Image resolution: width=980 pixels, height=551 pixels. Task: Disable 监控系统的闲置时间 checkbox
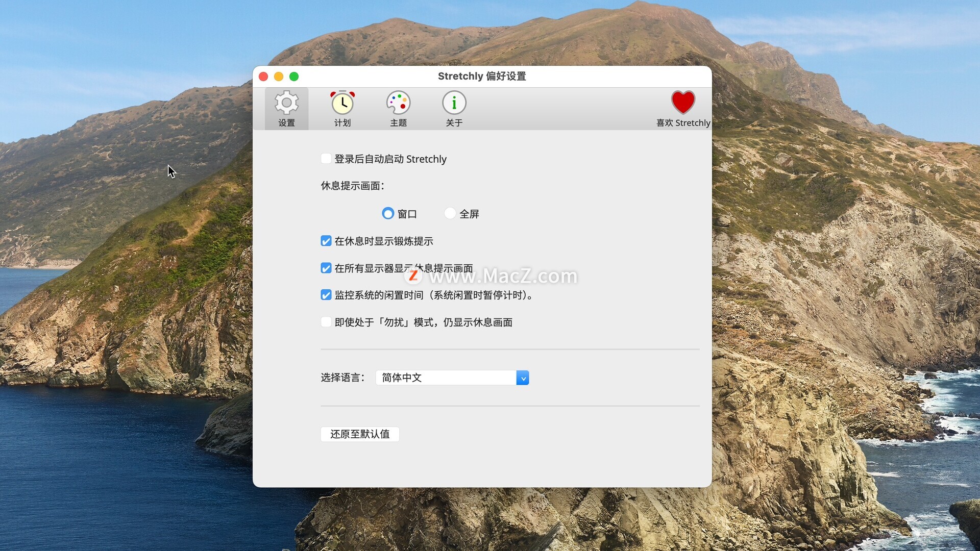[326, 295]
